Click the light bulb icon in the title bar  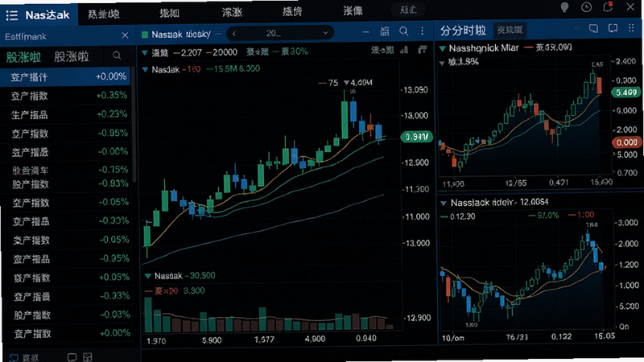pyautogui.click(x=565, y=7)
